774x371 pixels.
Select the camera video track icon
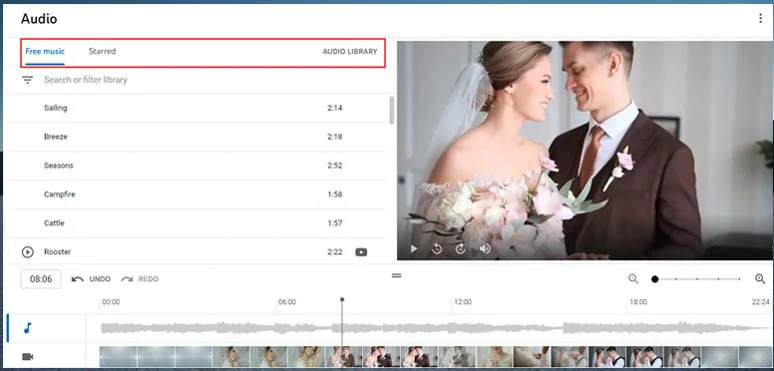28,357
